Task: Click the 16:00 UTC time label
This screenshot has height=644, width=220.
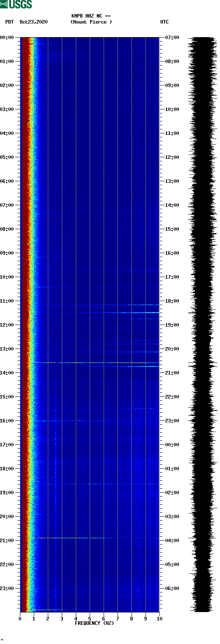Action: pos(172,253)
